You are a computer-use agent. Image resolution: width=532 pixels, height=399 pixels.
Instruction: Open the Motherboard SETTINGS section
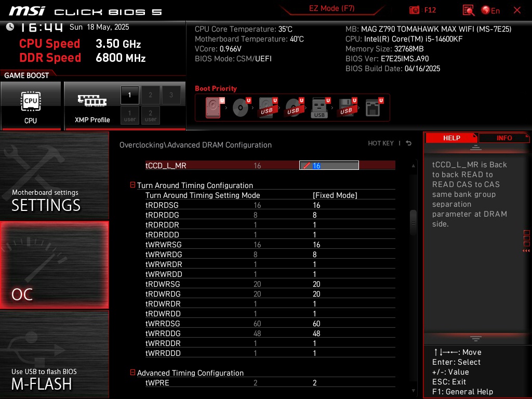(54, 176)
